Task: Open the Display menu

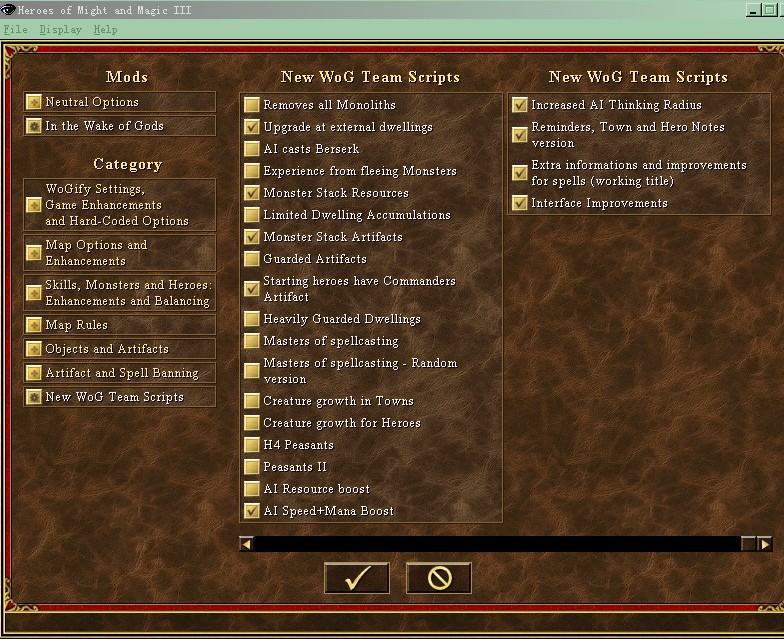Action: pyautogui.click(x=60, y=30)
